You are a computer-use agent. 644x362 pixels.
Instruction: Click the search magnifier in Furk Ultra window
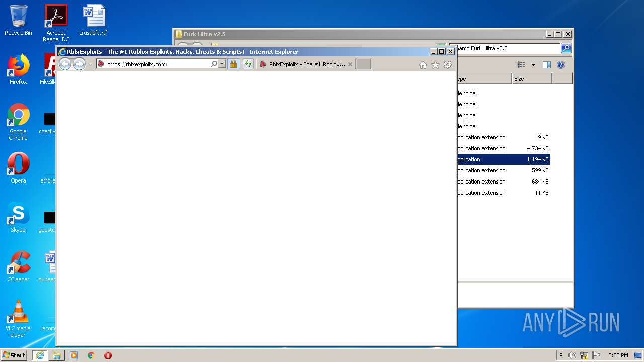pos(566,48)
